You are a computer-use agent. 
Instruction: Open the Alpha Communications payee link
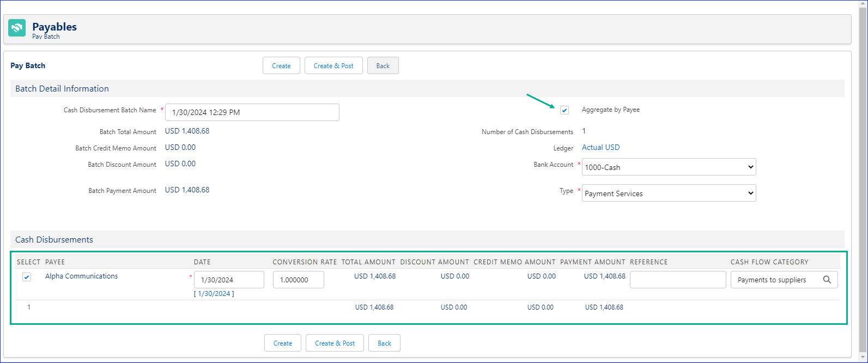point(81,276)
